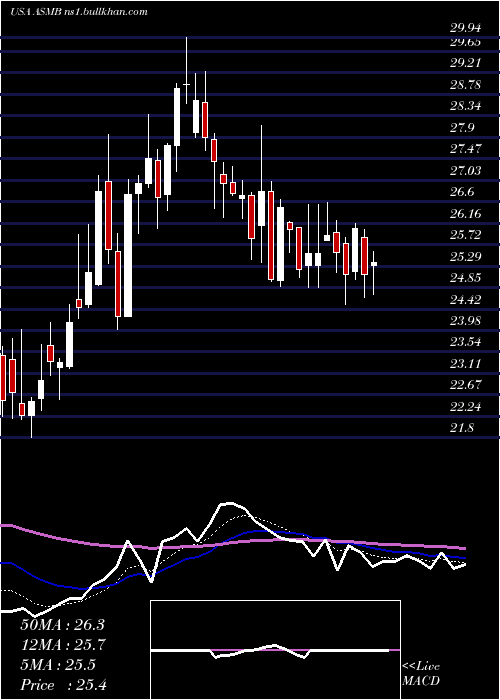Click the 23.54 price axis label
The height and width of the screenshot is (700, 500).
466,342
